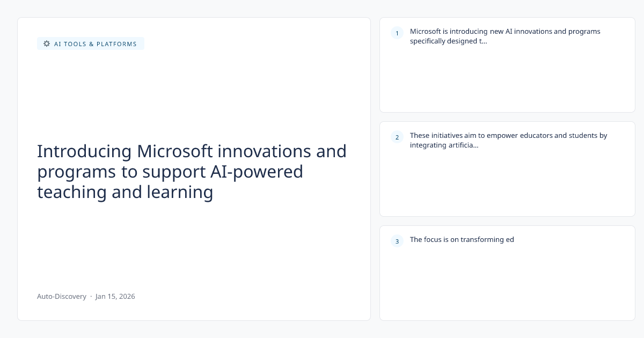Expand the truncated 'specifically designed t…' ellipsis

(484, 41)
